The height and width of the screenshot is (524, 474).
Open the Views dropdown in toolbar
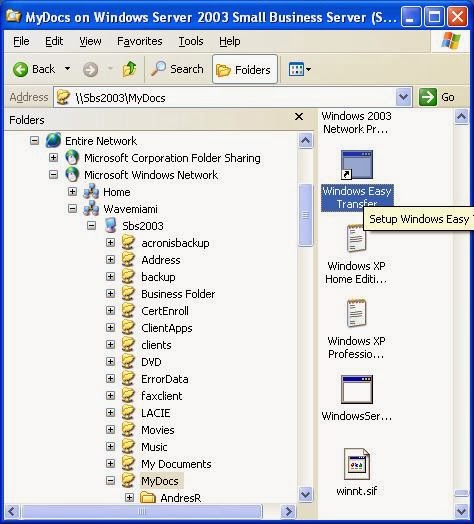pyautogui.click(x=300, y=70)
